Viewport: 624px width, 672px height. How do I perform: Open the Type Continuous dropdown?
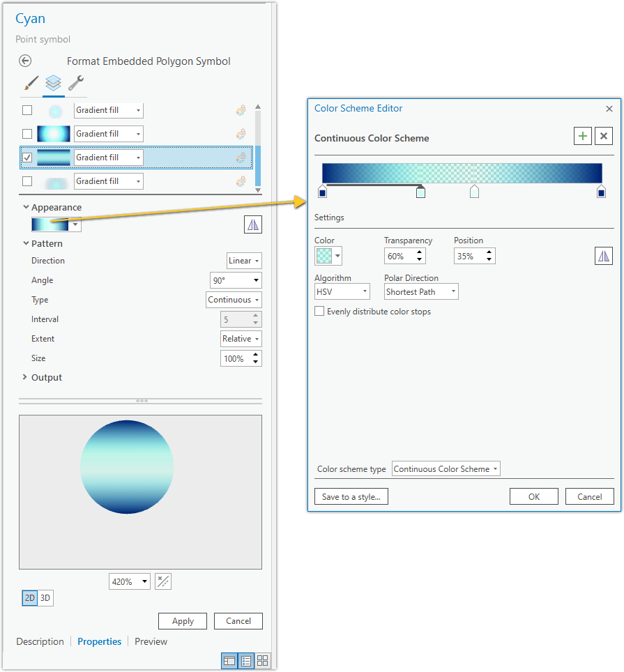coord(234,300)
